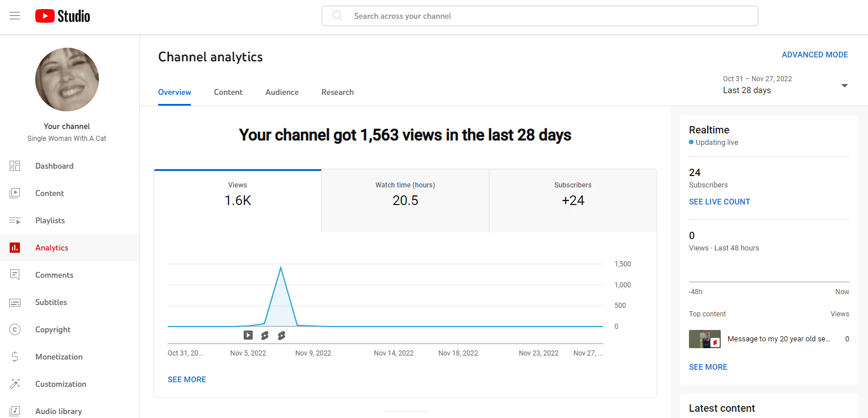Click SEE MORE below the views chart
The width and height of the screenshot is (868, 418).
(187, 379)
